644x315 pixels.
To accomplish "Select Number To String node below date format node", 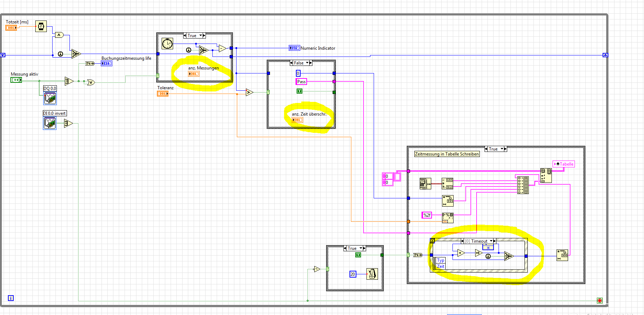I will click(448, 201).
